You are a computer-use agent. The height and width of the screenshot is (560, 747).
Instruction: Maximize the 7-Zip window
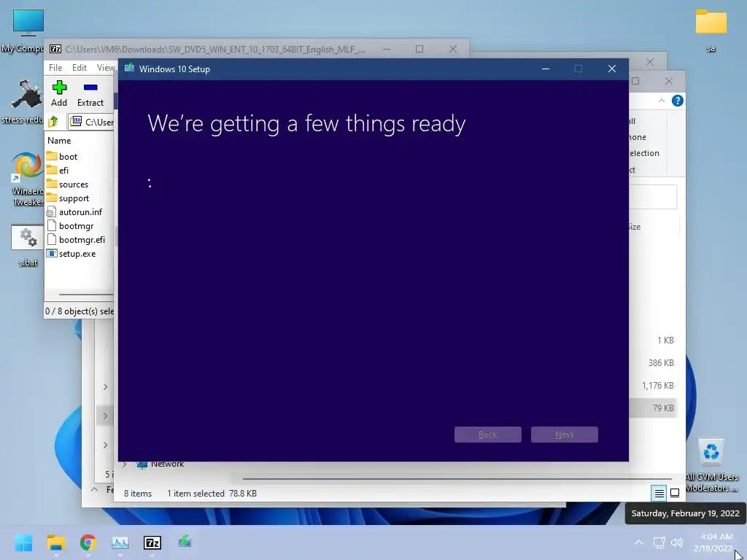(419, 49)
